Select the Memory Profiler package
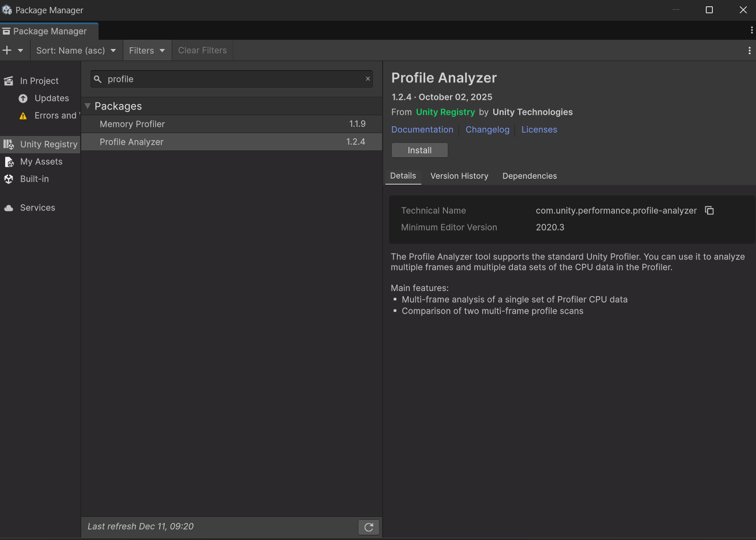The image size is (756, 540). click(x=132, y=124)
